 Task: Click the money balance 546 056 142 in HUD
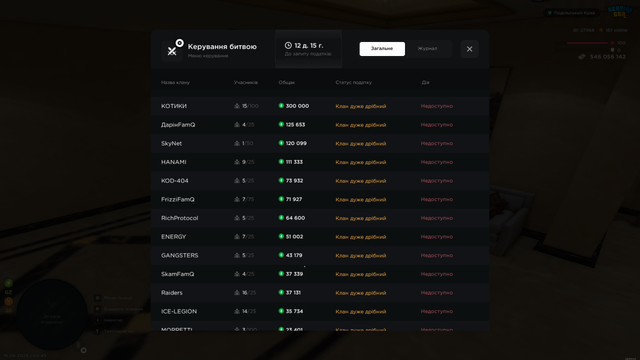[607, 57]
